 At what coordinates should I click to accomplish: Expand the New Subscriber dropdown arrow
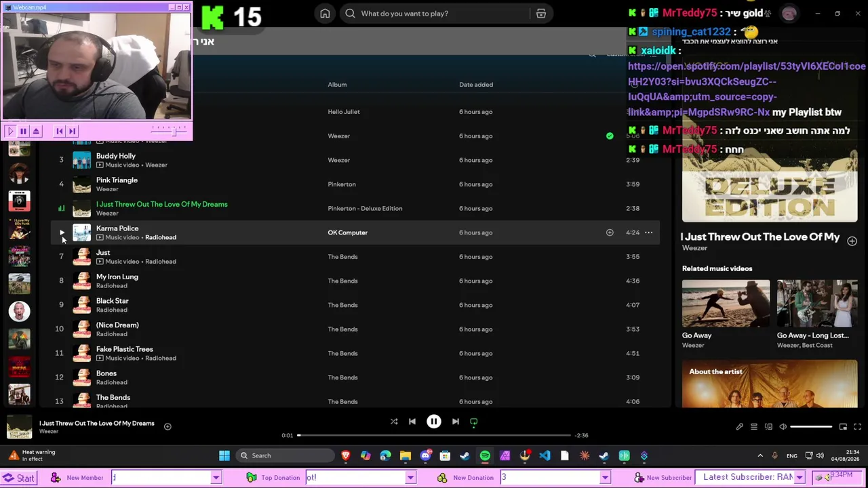pyautogui.click(x=799, y=478)
